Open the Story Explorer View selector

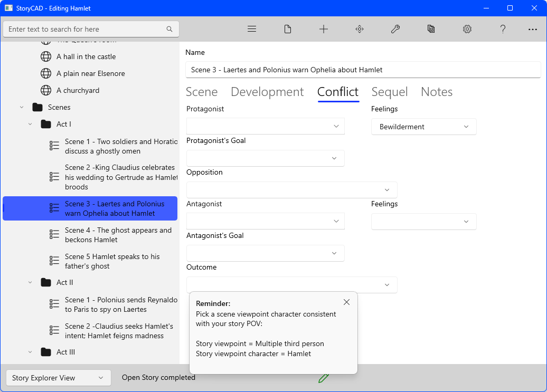point(58,378)
